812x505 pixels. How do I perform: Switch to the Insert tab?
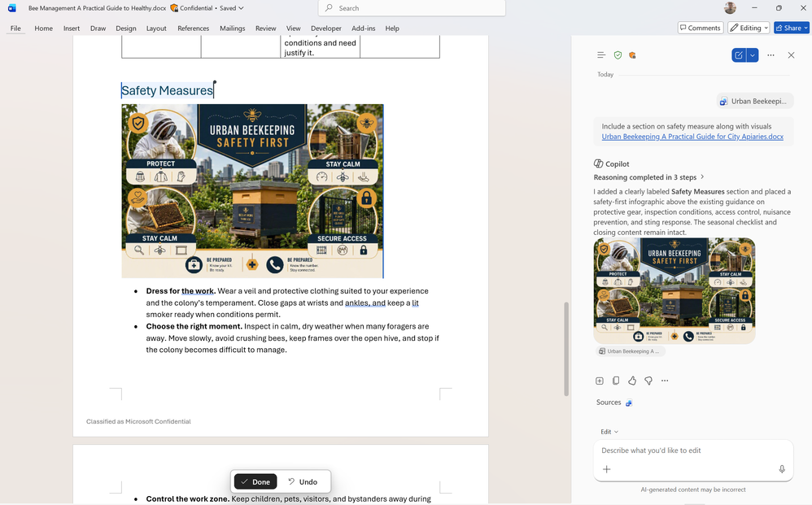(72, 28)
